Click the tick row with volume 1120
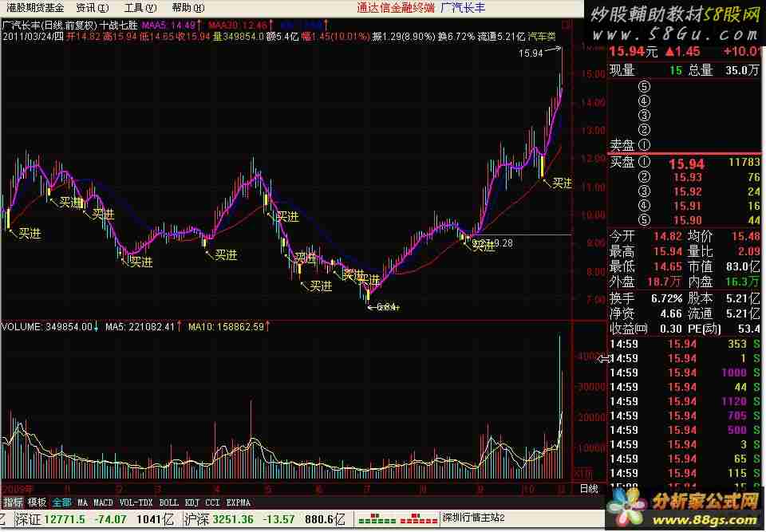Image resolution: width=766 pixels, height=532 pixels. pyautogui.click(x=685, y=401)
